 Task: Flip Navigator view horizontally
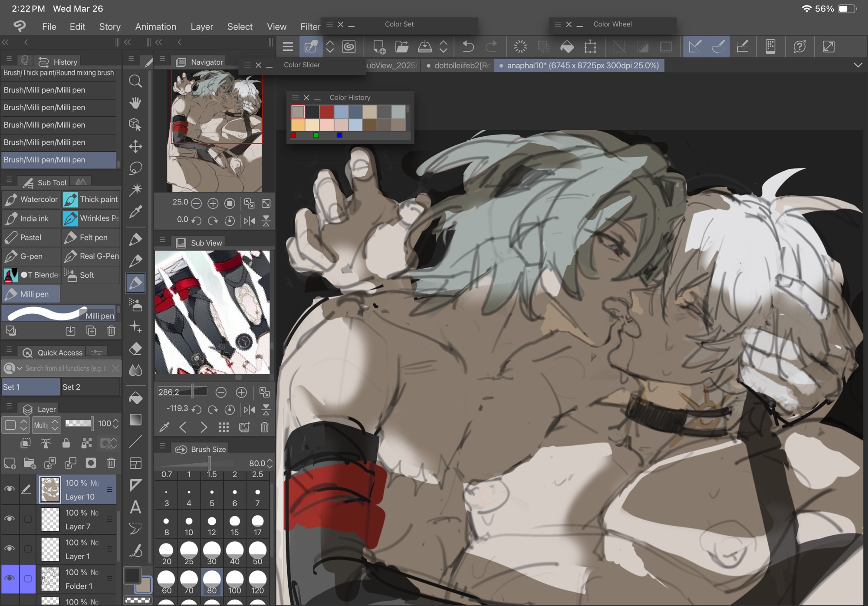click(x=249, y=221)
